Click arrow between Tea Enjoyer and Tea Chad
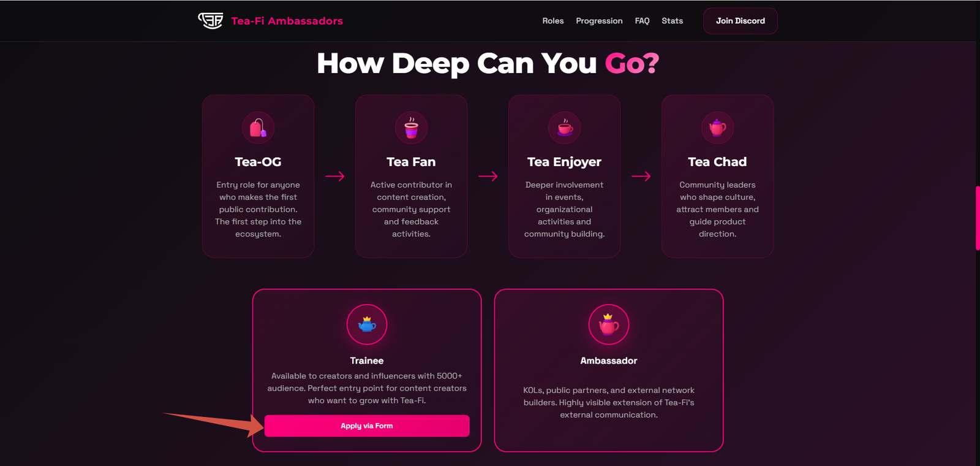This screenshot has width=980, height=466. 641,177
